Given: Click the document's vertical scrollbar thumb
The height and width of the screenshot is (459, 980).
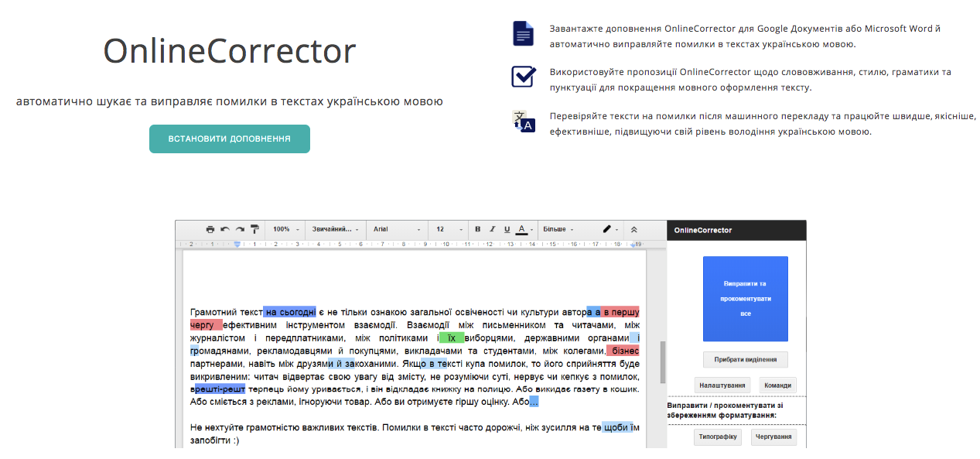Looking at the screenshot, I should click(662, 362).
